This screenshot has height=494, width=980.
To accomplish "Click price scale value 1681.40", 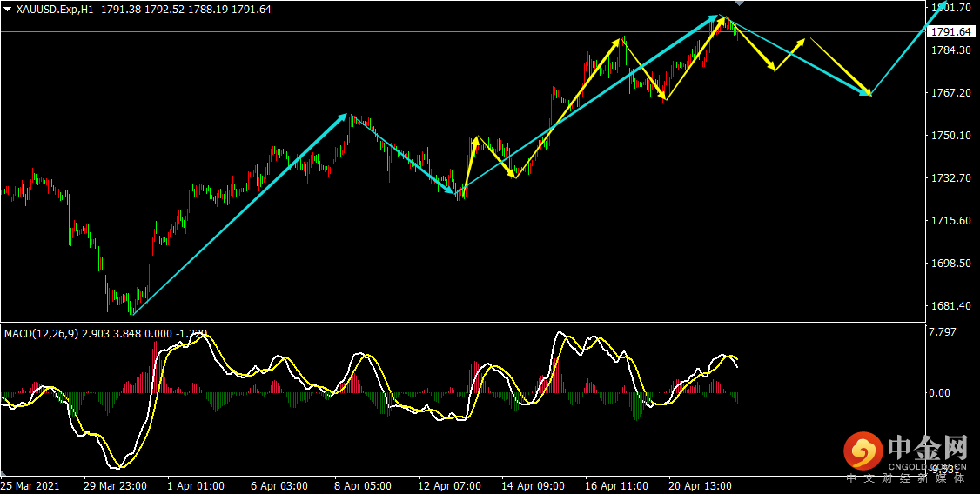I will tap(950, 305).
